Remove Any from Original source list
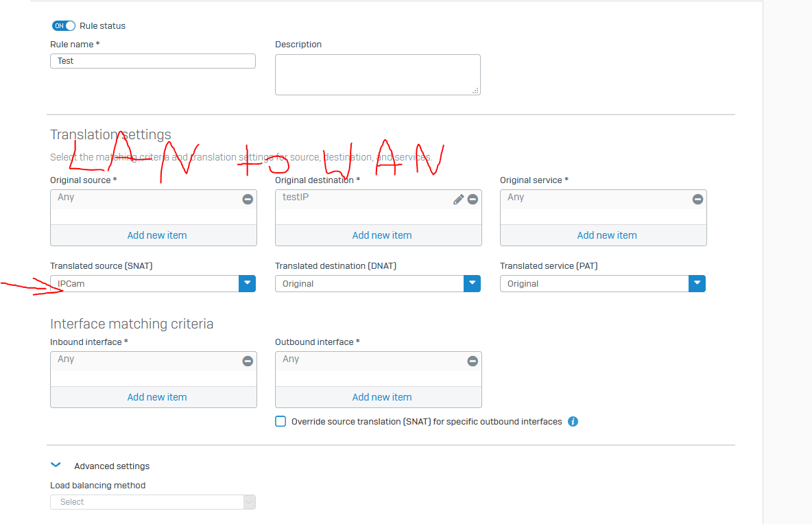 tap(248, 200)
